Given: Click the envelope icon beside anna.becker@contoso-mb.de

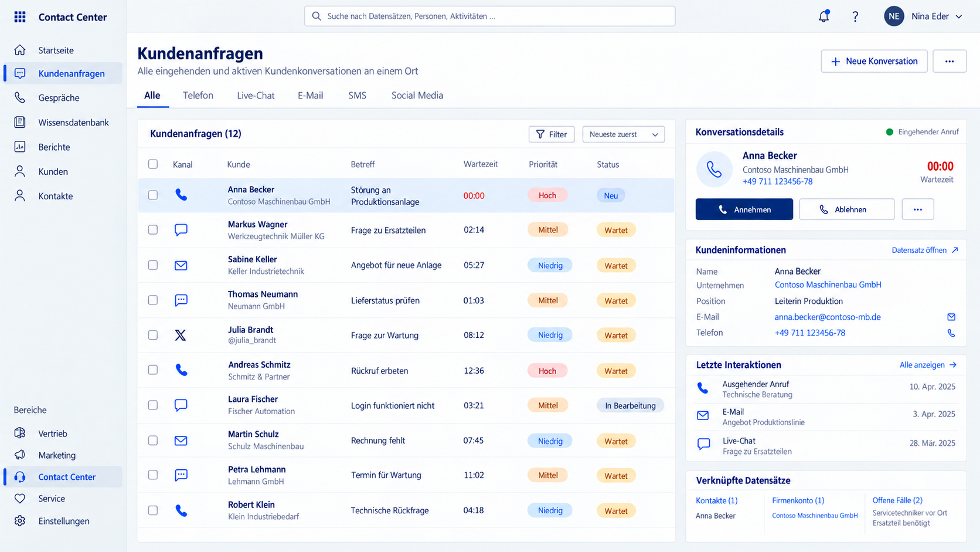Looking at the screenshot, I should click(951, 317).
